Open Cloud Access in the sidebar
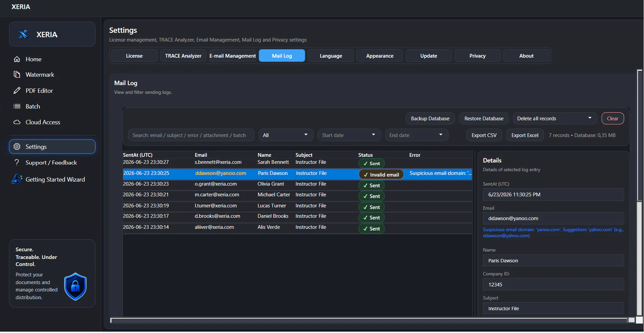The height and width of the screenshot is (333, 644). 43,122
